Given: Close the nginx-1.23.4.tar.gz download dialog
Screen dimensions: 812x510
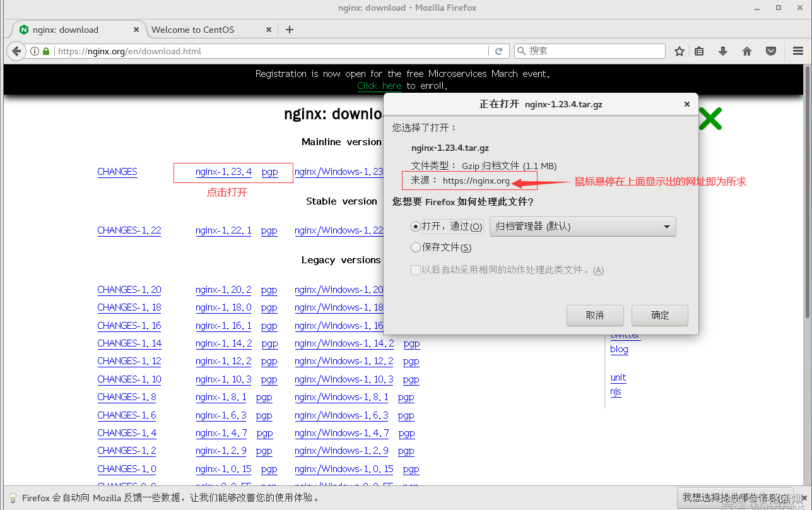Looking at the screenshot, I should [x=687, y=104].
